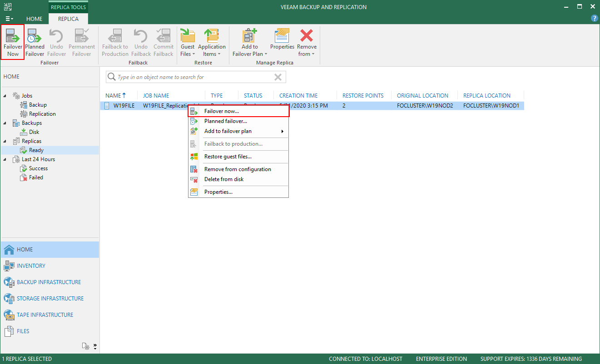Sort by RESTORE POINTS column

[363, 95]
